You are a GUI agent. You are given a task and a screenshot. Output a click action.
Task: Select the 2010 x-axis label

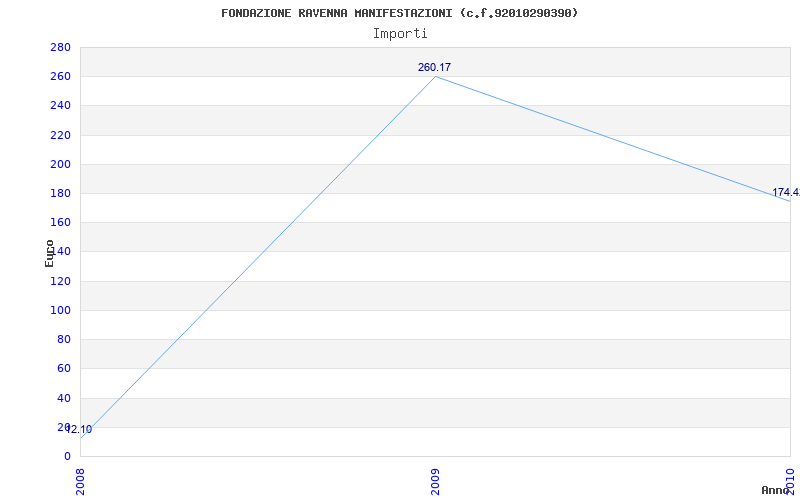pos(790,482)
